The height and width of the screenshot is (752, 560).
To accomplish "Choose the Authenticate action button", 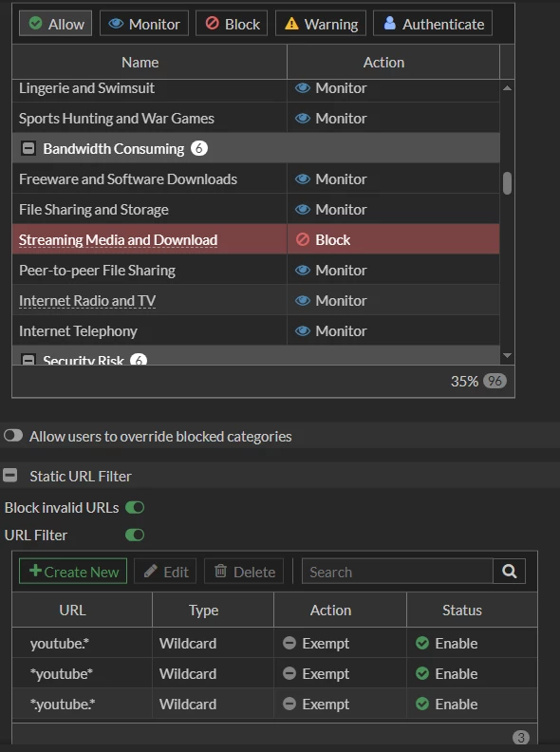I will (433, 24).
